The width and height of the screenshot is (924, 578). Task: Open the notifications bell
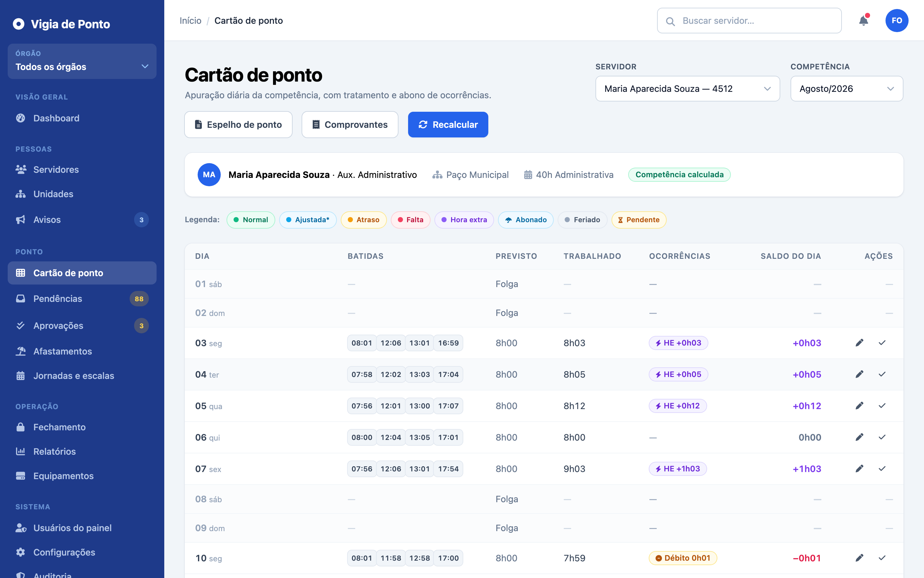click(864, 21)
